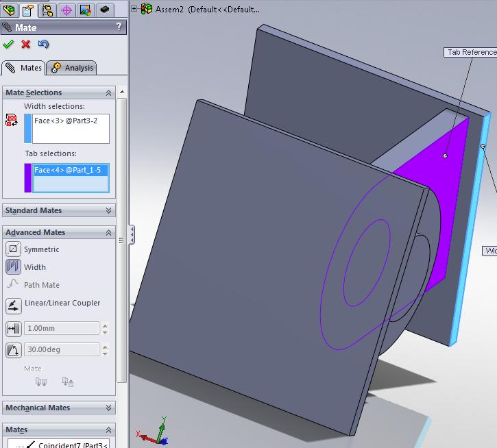Click the 1.00mm distance field

coord(62,328)
